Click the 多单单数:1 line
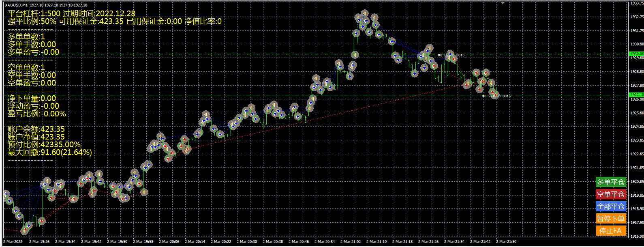Image resolution: width=644 pixels, height=247 pixels. [x=26, y=37]
